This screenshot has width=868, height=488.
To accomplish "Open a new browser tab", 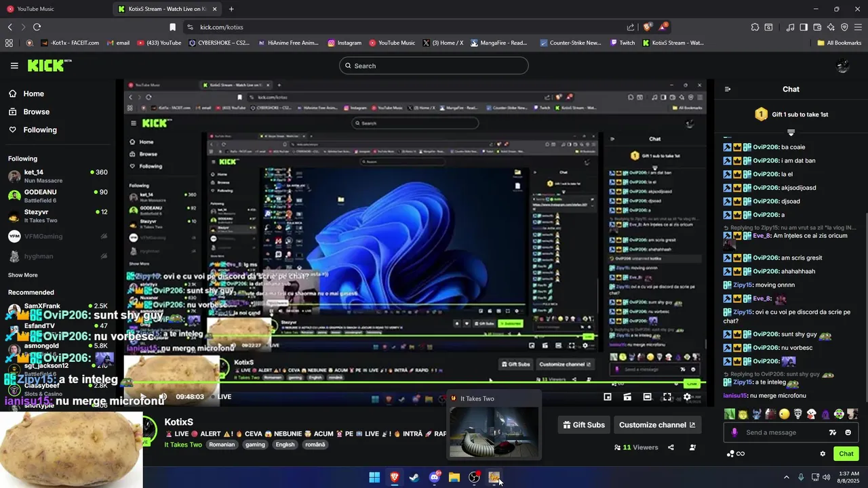I will pos(231,9).
